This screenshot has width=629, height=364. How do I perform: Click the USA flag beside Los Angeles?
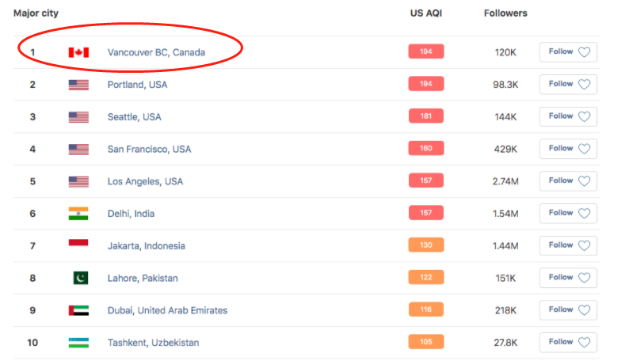(x=78, y=181)
